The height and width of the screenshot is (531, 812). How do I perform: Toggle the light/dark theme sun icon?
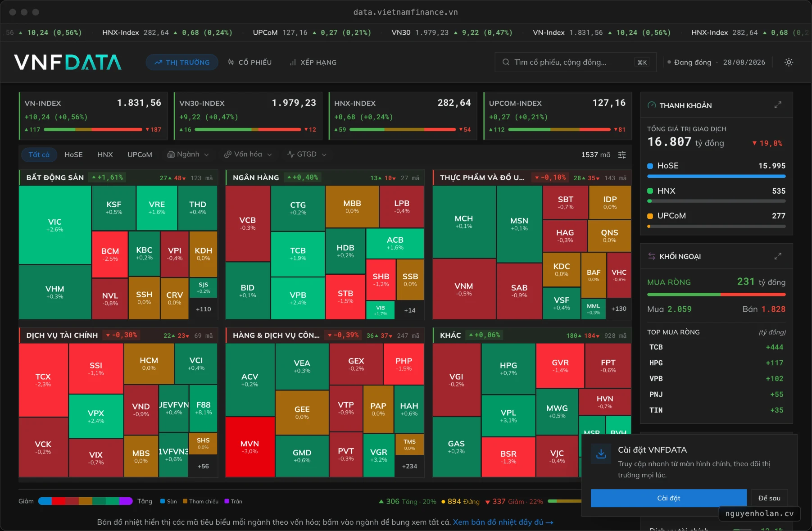(x=789, y=62)
